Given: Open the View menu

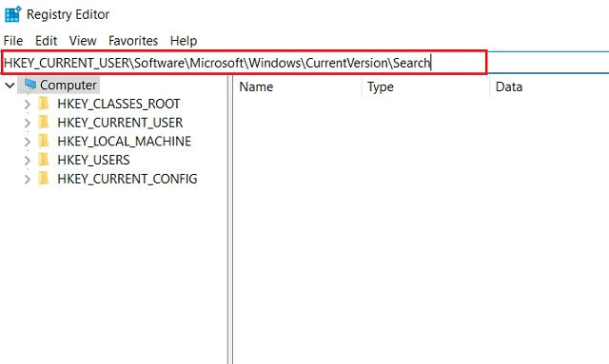Looking at the screenshot, I should [83, 41].
